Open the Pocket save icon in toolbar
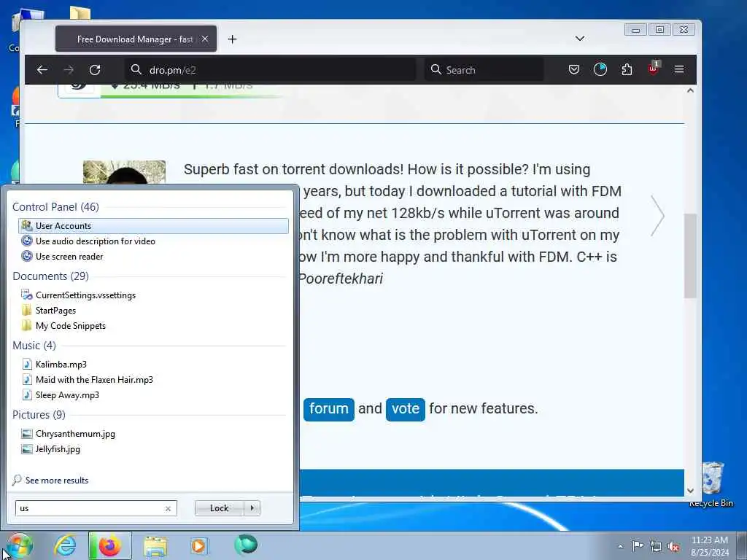Viewport: 747px width, 560px height. pyautogui.click(x=574, y=70)
